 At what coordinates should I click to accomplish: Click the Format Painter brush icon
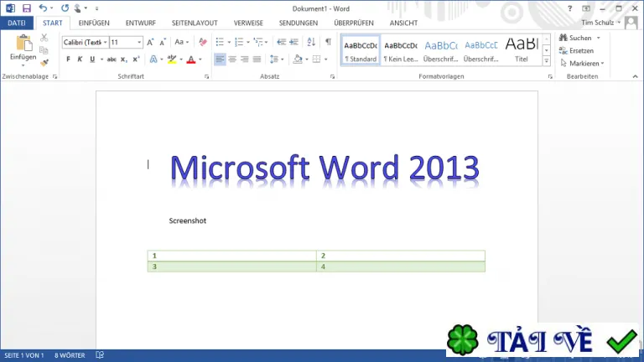coord(44,63)
